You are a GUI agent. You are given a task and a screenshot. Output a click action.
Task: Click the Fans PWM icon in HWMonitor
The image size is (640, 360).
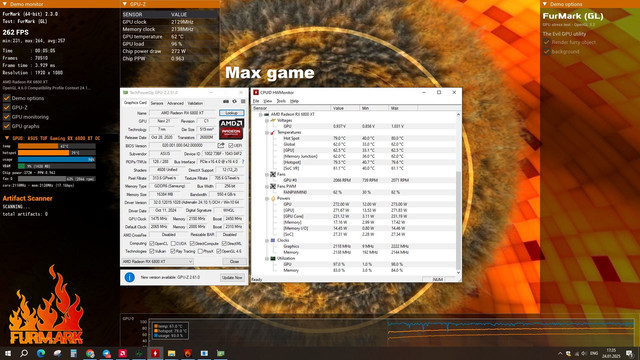273,186
